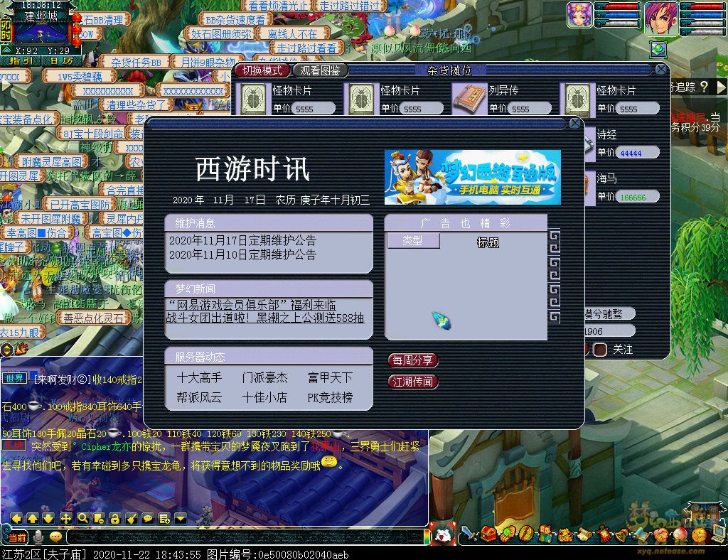This screenshot has height=560, width=728.
Task: Open 2020年11月17日定期维护公告 notice
Action: (242, 240)
